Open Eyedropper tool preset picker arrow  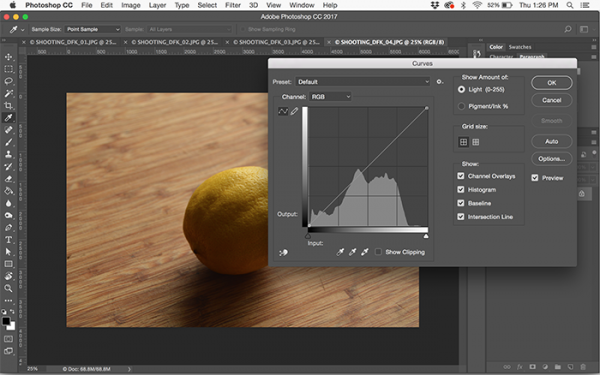(23, 30)
